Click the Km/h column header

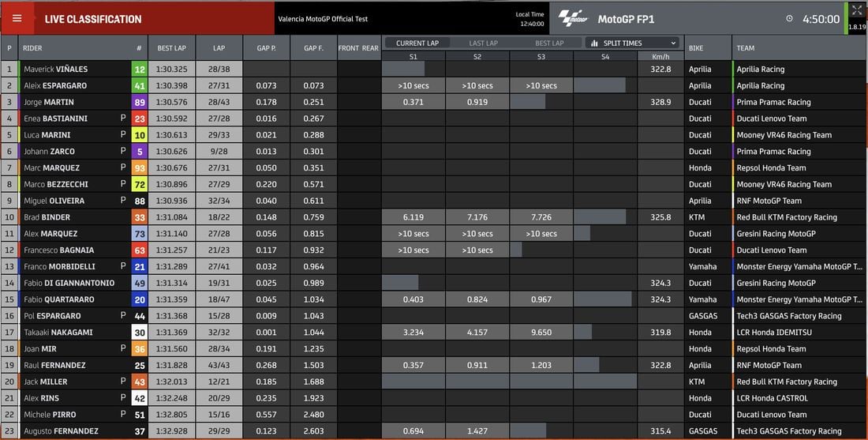point(660,57)
